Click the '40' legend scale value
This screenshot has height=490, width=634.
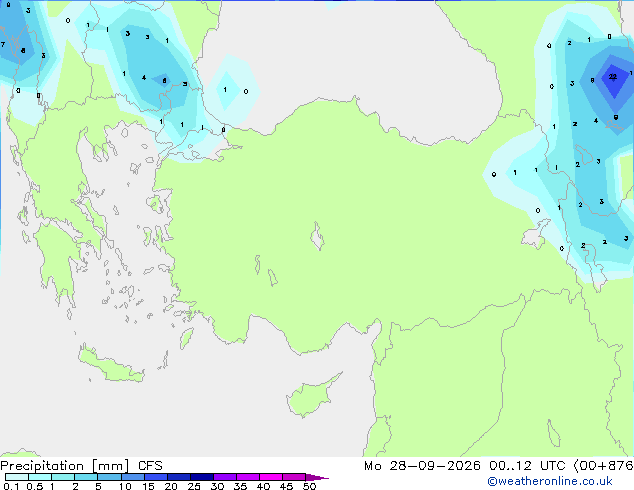point(263,486)
